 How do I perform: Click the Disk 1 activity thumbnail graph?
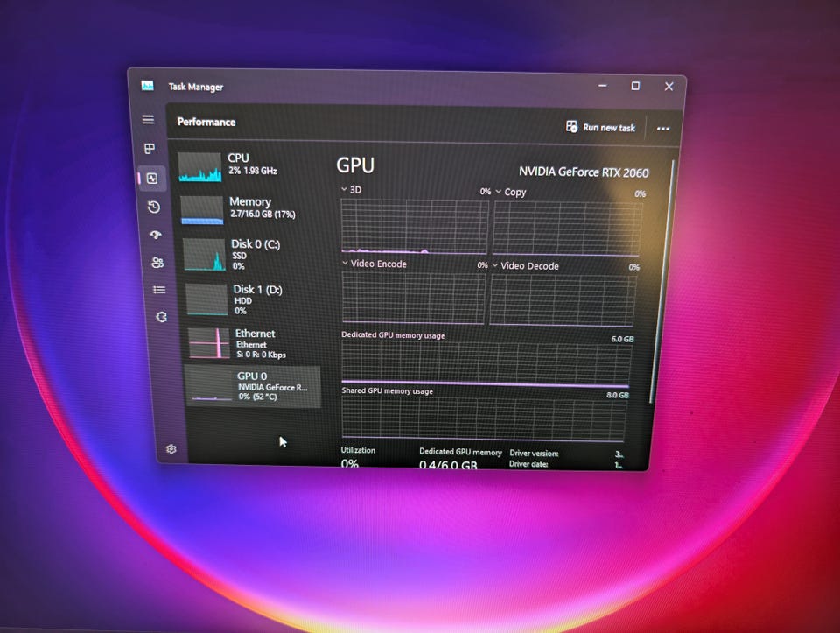(x=206, y=299)
